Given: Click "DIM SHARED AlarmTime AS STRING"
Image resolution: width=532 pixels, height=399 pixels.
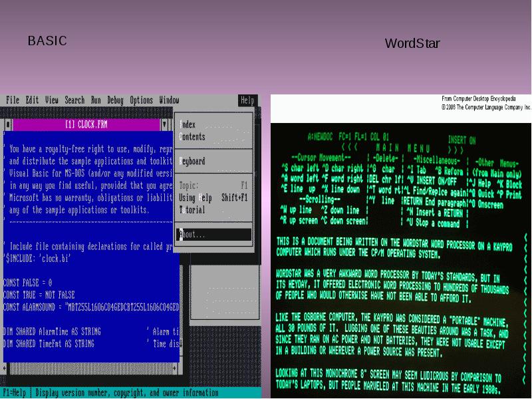Looking at the screenshot, I should (52, 331).
